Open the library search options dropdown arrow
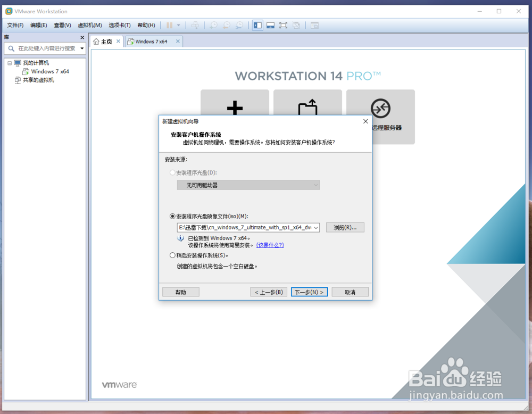The height and width of the screenshot is (414, 532). pyautogui.click(x=82, y=48)
